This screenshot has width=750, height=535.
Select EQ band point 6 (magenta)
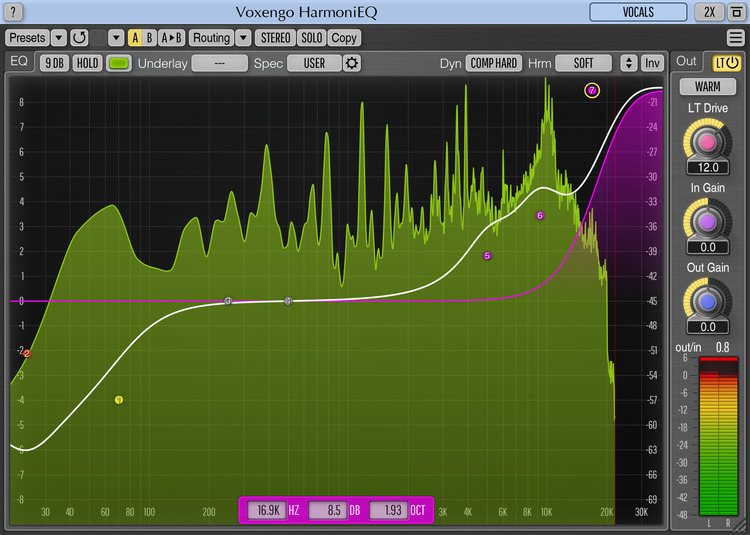(540, 216)
